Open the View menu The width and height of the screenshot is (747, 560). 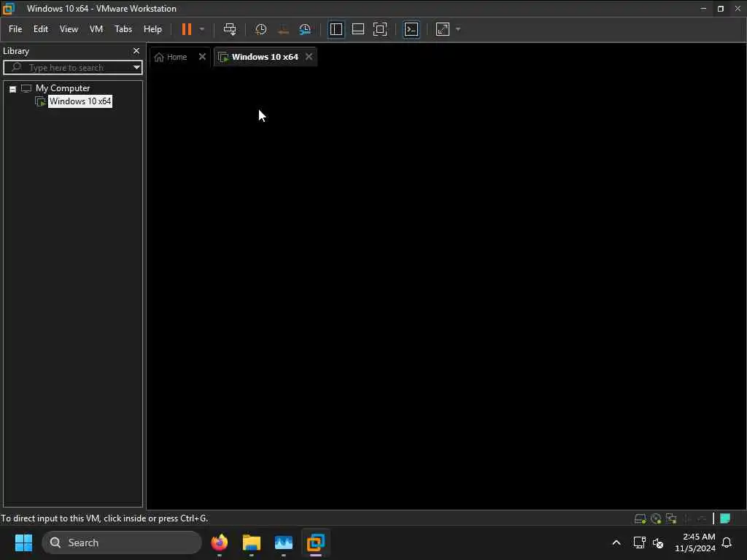click(69, 29)
